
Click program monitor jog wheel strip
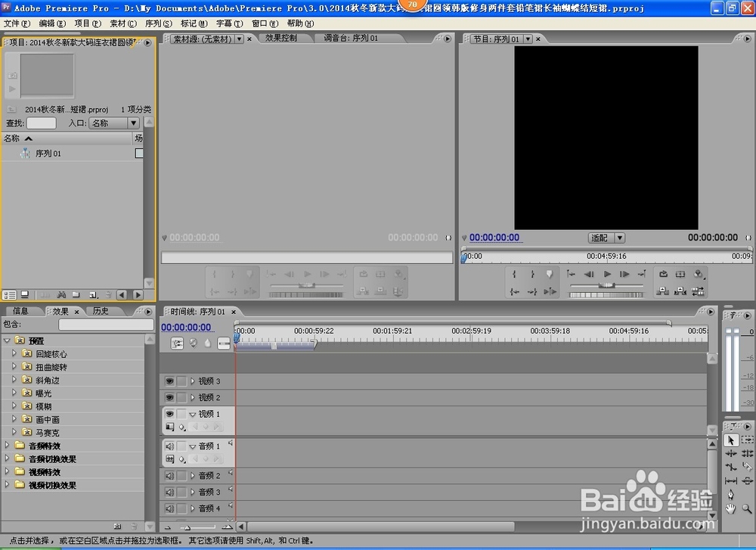tap(606, 294)
